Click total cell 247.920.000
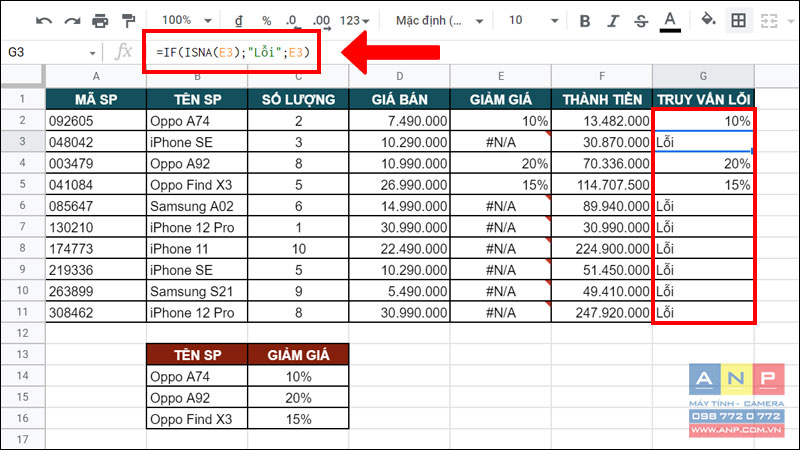Screen dimensions: 800x450 click(x=602, y=312)
